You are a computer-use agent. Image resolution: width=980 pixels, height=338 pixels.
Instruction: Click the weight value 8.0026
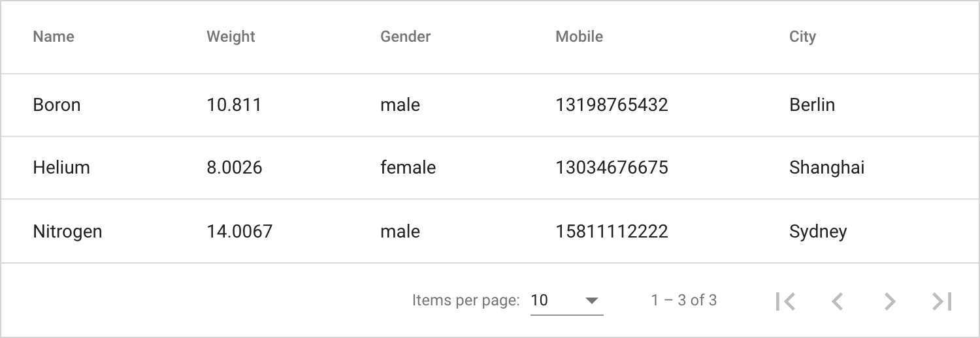click(235, 168)
